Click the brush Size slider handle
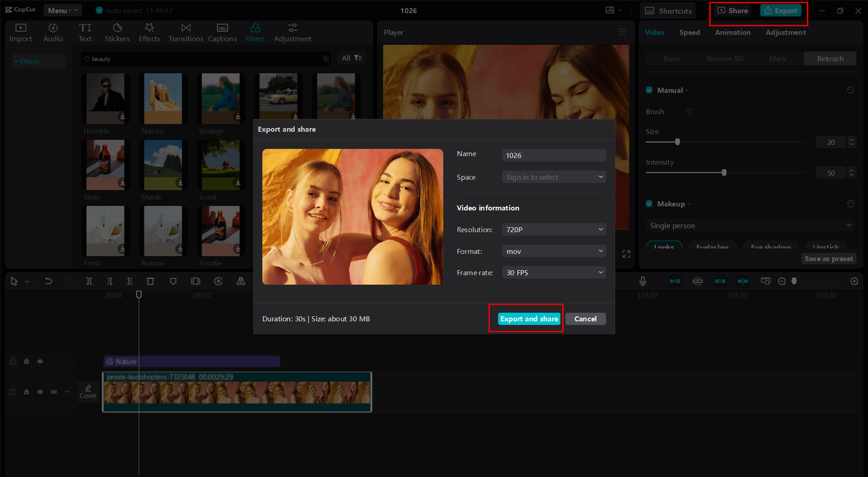868x477 pixels. pyautogui.click(x=677, y=142)
